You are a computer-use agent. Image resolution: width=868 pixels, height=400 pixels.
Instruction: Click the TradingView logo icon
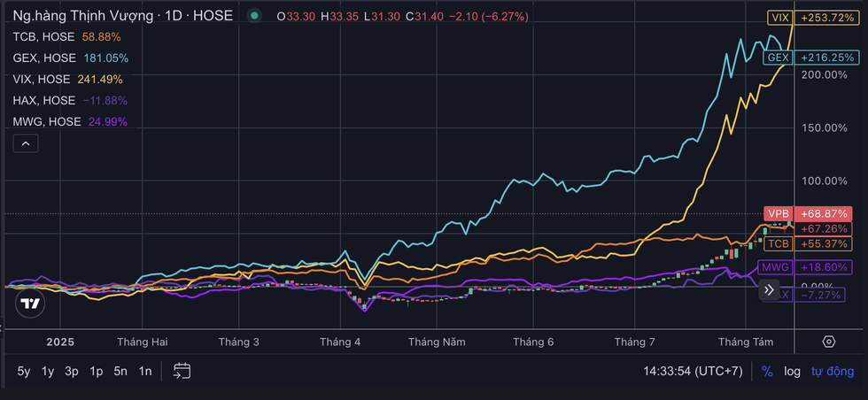[x=31, y=304]
